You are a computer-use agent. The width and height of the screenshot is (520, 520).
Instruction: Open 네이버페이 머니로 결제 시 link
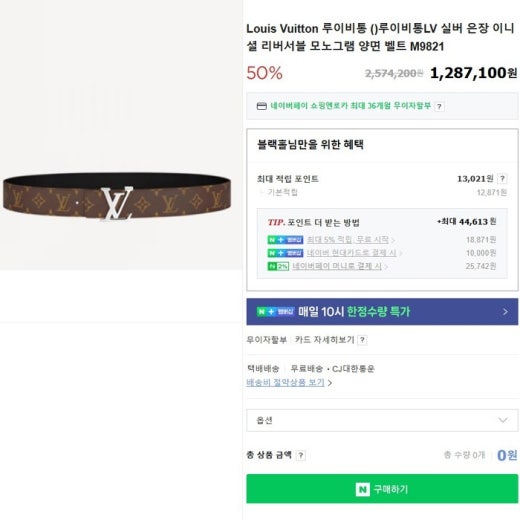coord(337,266)
